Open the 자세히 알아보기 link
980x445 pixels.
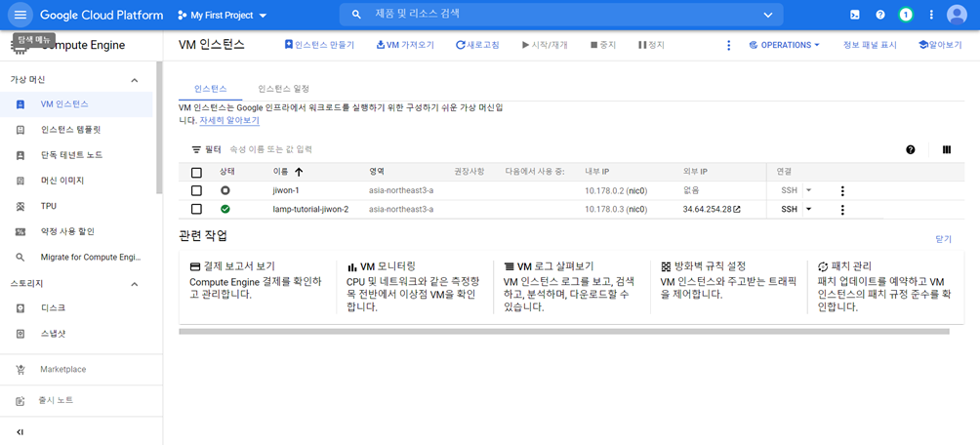click(229, 120)
